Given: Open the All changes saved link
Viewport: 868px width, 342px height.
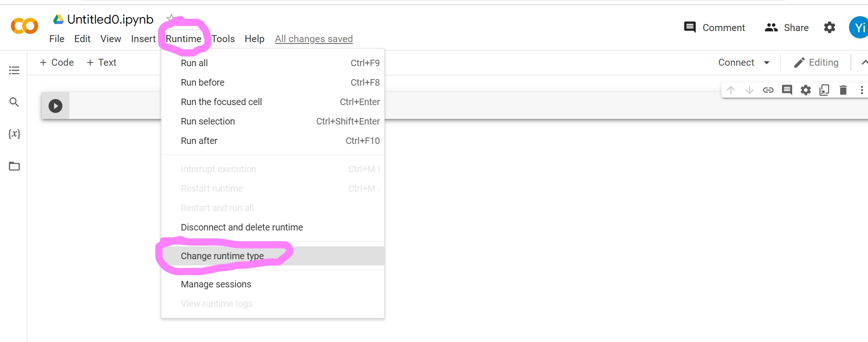Looking at the screenshot, I should click(x=314, y=39).
